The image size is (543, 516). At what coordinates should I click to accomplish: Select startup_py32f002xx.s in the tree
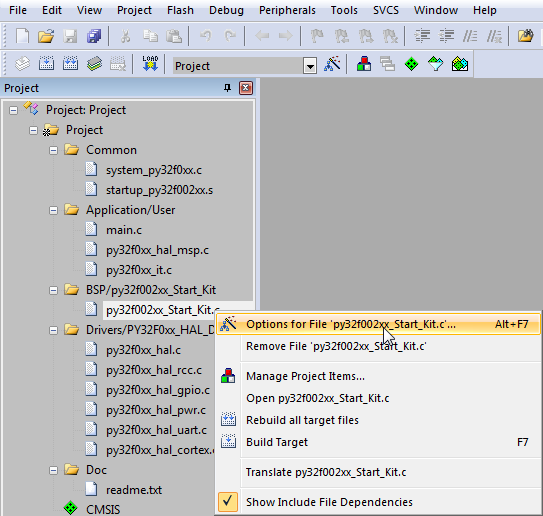coord(159,190)
